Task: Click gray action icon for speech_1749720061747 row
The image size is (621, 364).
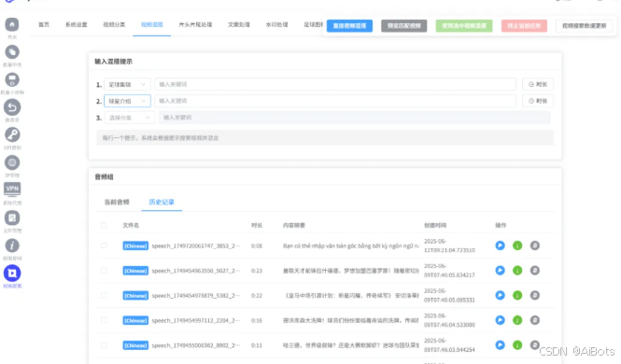Action: 535,245
